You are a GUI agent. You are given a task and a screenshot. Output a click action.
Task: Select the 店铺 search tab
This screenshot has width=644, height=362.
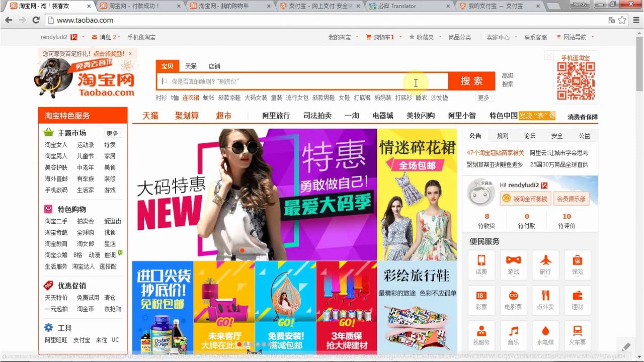point(214,66)
